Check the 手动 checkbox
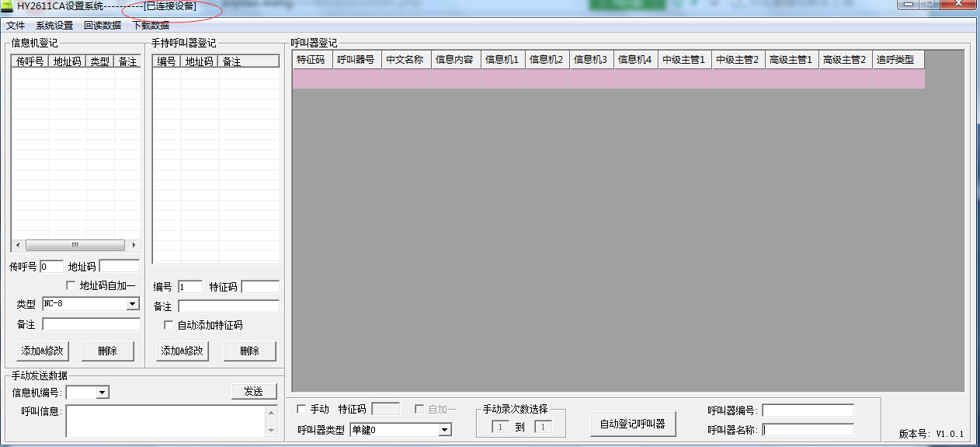Image resolution: width=980 pixels, height=447 pixels. pyautogui.click(x=302, y=409)
